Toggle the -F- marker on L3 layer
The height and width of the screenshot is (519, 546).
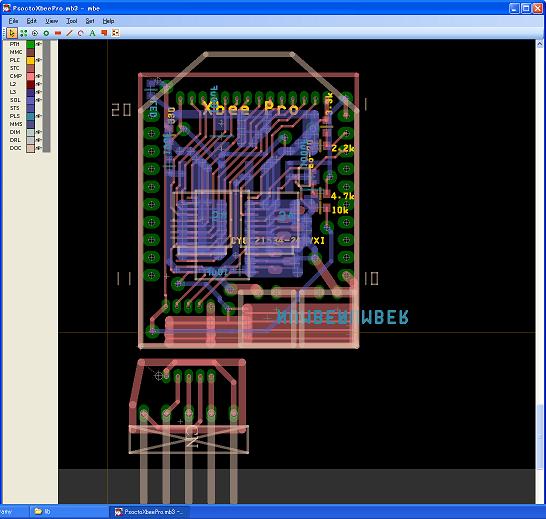[39, 92]
